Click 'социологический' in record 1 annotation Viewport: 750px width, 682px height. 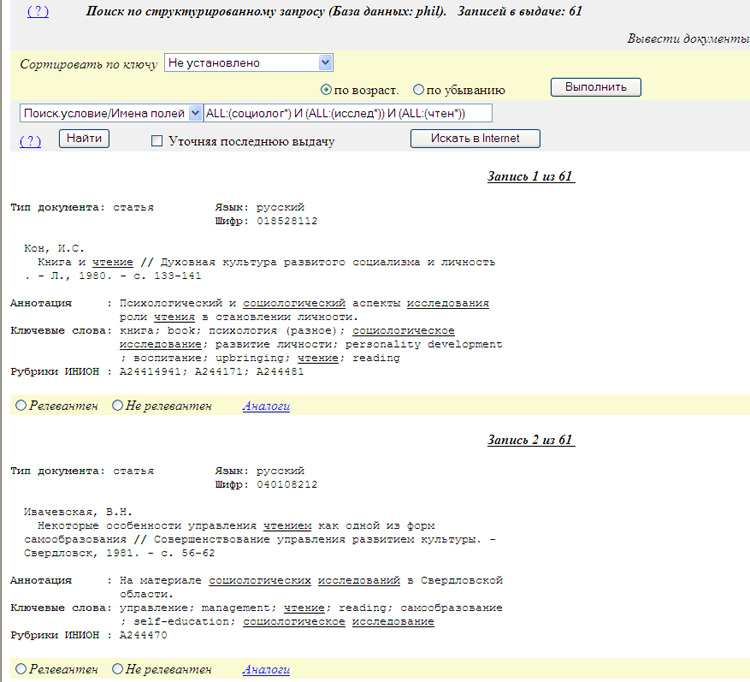pyautogui.click(x=294, y=303)
